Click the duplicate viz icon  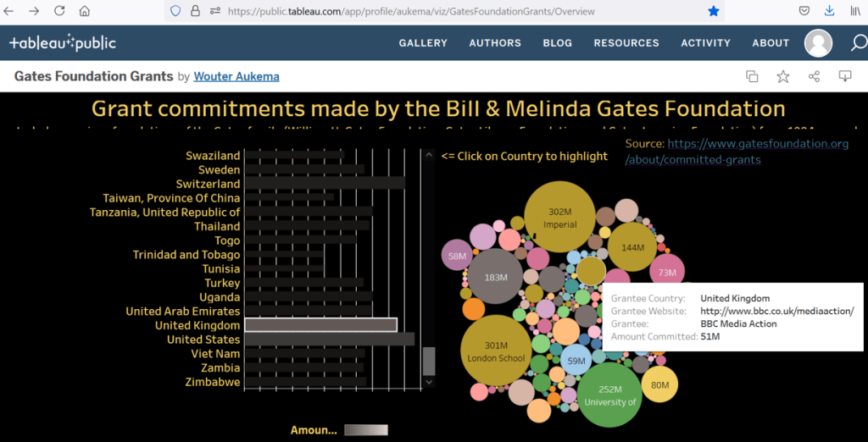point(752,76)
